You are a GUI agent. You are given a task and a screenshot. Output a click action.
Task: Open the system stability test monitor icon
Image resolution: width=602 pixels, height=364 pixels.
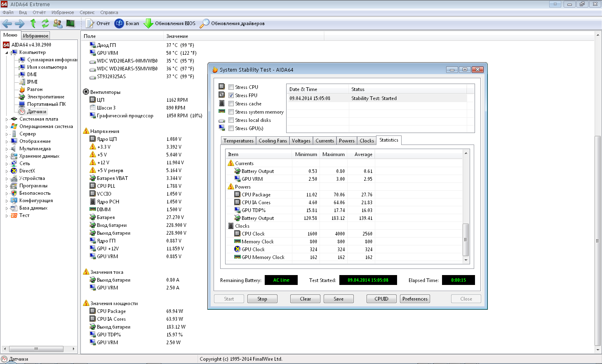[x=71, y=23]
